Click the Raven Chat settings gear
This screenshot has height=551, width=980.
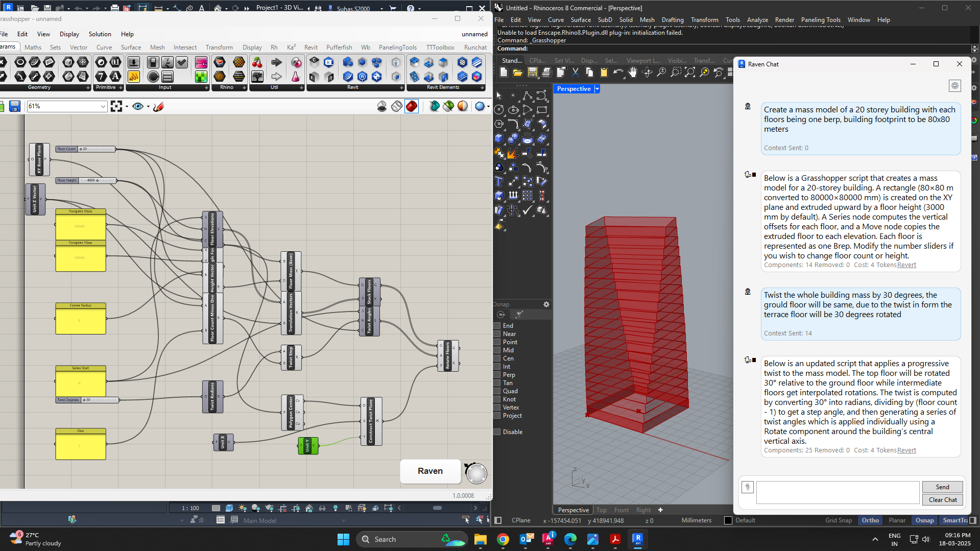coord(954,86)
